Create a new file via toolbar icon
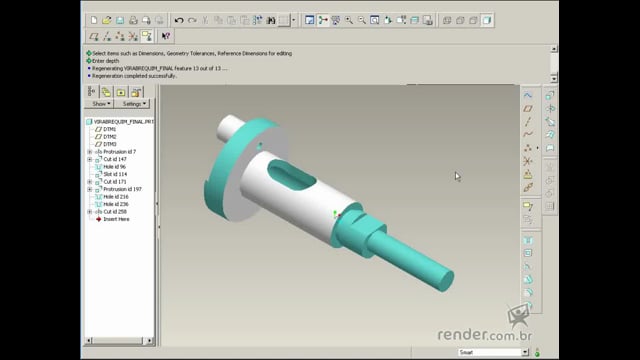 tap(94, 20)
